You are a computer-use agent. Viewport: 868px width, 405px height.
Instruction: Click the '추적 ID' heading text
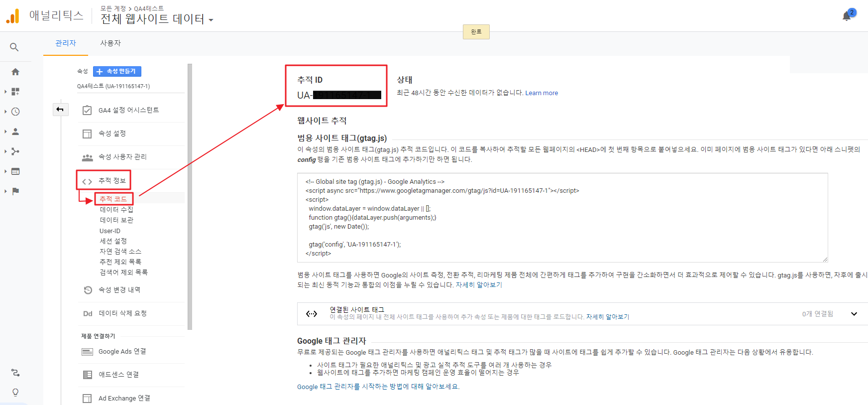point(310,80)
